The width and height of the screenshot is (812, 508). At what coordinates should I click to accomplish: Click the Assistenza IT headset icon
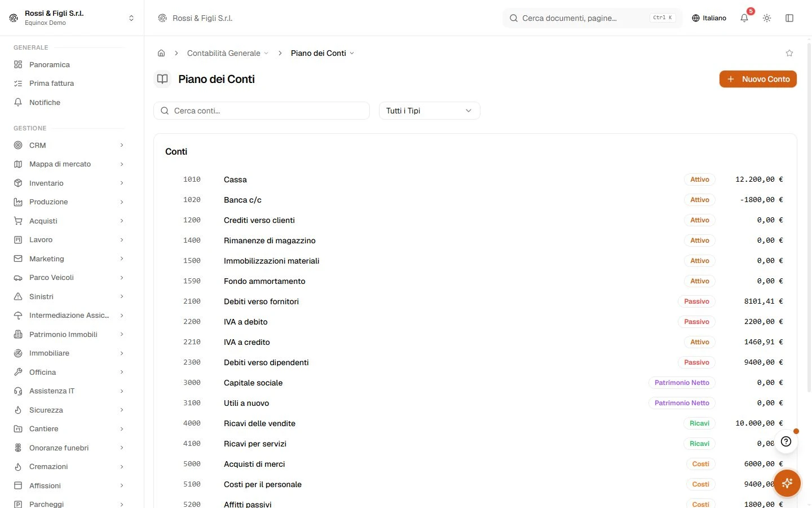click(x=18, y=391)
